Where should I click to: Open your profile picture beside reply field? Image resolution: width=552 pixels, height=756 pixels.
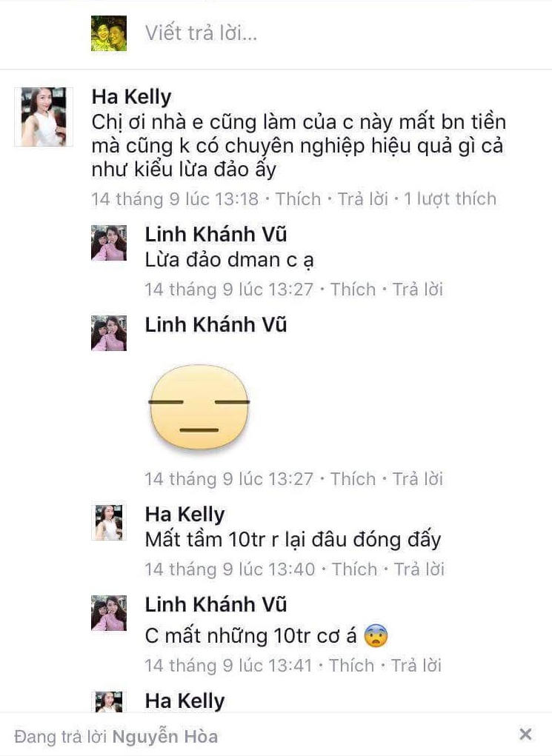(109, 33)
